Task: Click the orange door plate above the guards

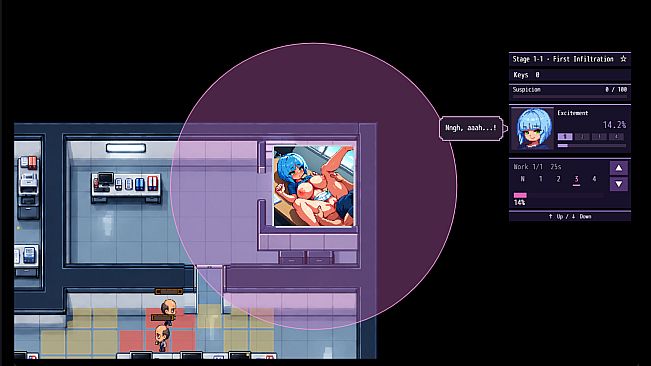Action: pyautogui.click(x=169, y=291)
